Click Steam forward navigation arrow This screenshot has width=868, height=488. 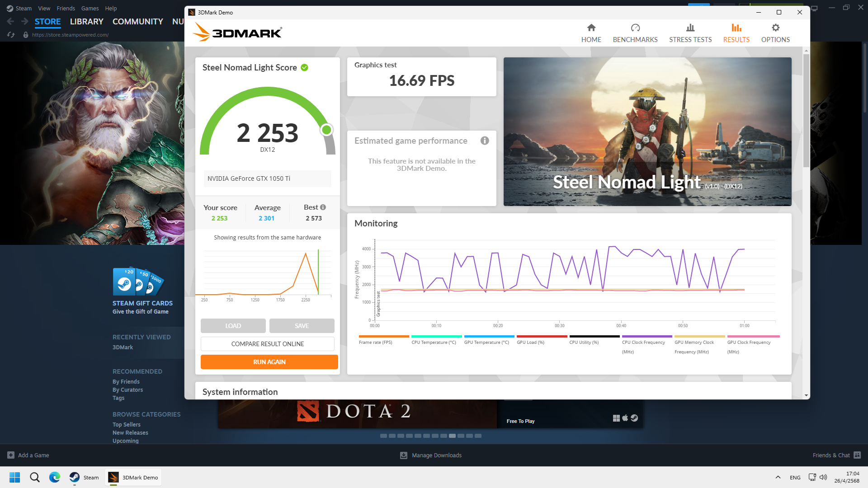click(x=25, y=21)
